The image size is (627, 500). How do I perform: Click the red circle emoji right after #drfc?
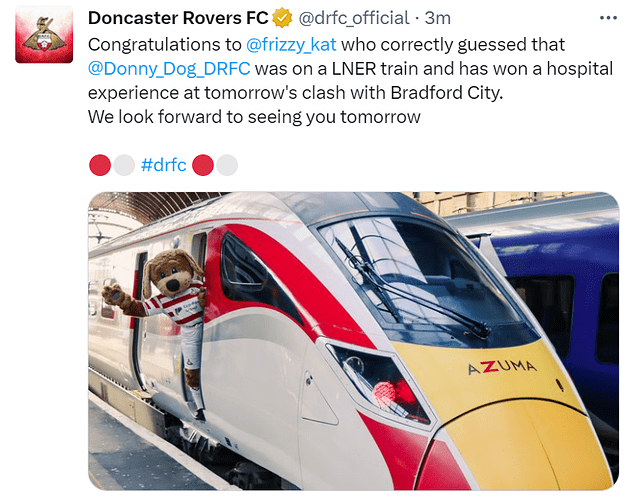(x=203, y=165)
